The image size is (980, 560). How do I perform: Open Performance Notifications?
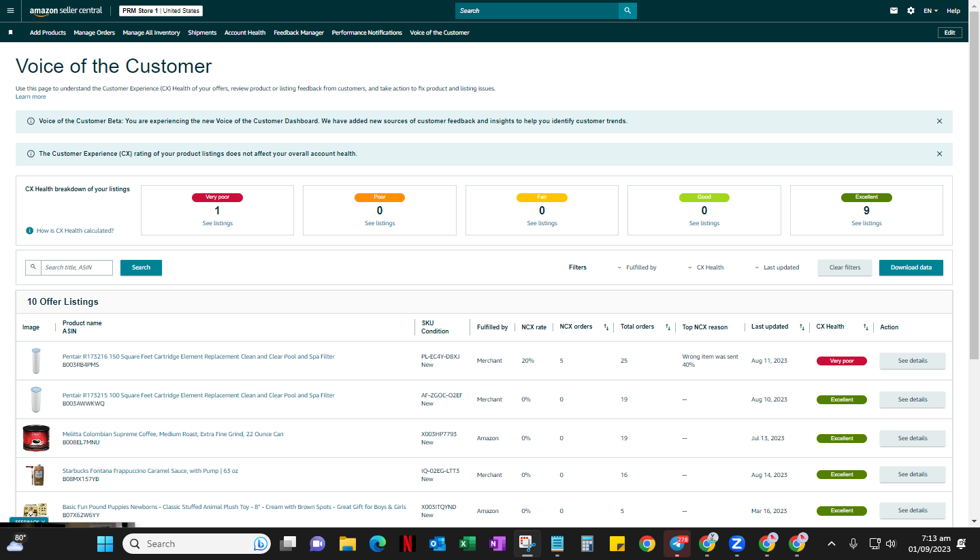(x=367, y=33)
